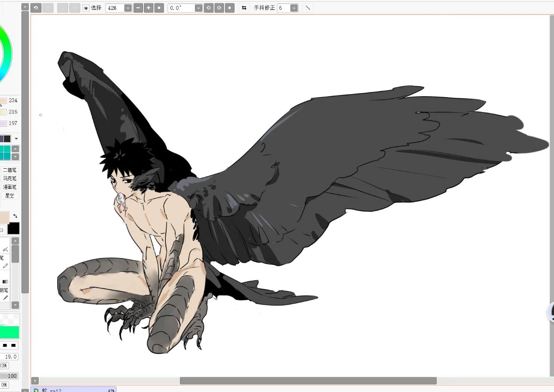Rotate canvas clockwise
554x392 pixels.
tap(219, 8)
